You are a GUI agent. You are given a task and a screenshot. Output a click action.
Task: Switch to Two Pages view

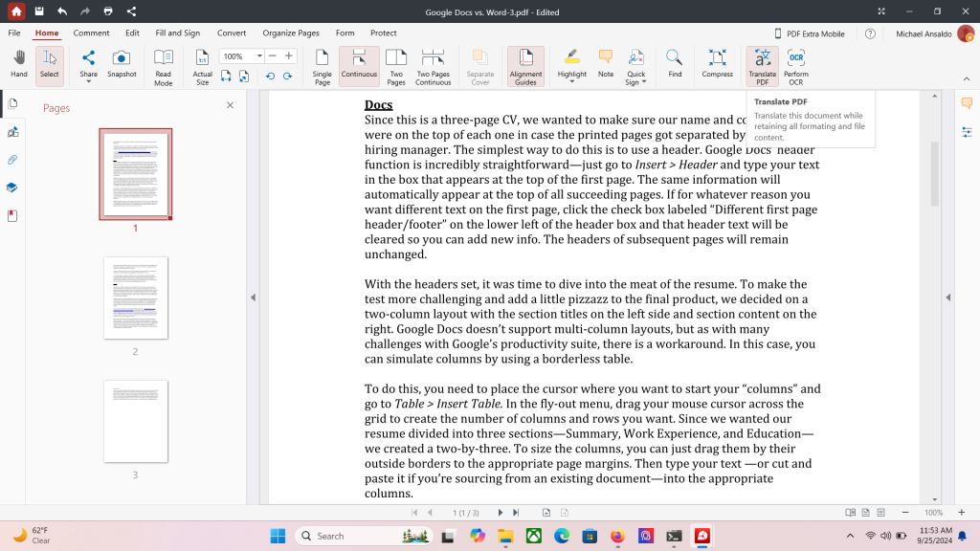pos(395,67)
